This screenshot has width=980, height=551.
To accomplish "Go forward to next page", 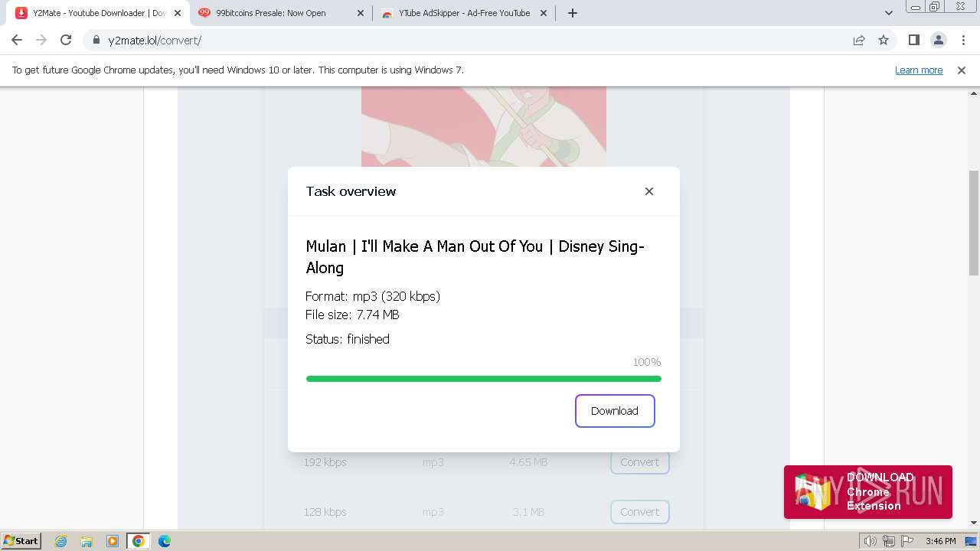I will point(41,40).
